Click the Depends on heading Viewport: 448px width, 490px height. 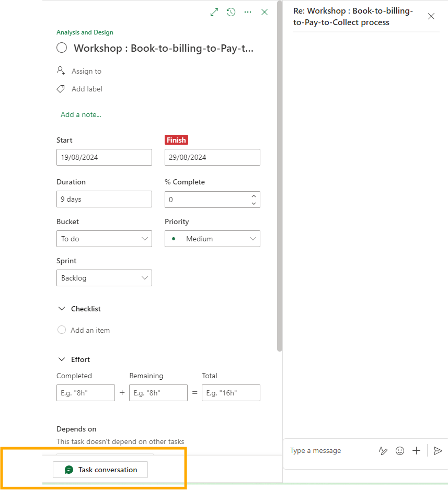pos(76,429)
